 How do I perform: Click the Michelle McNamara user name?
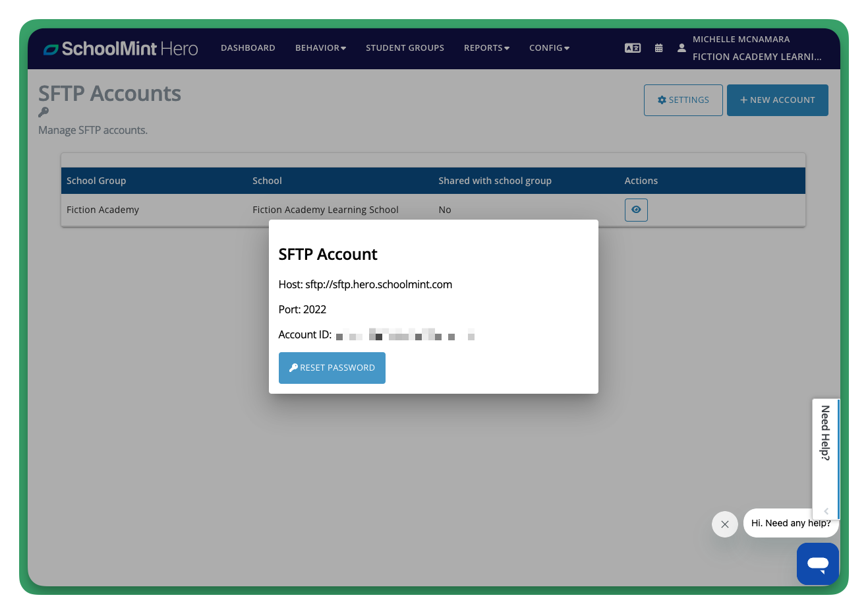click(x=741, y=40)
